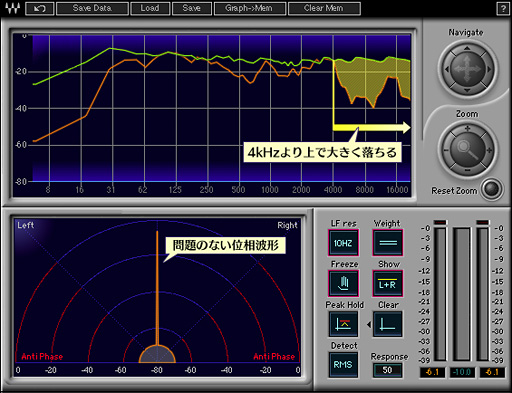512x393 pixels.
Task: Change the LF res 10HZ selector
Action: [343, 243]
